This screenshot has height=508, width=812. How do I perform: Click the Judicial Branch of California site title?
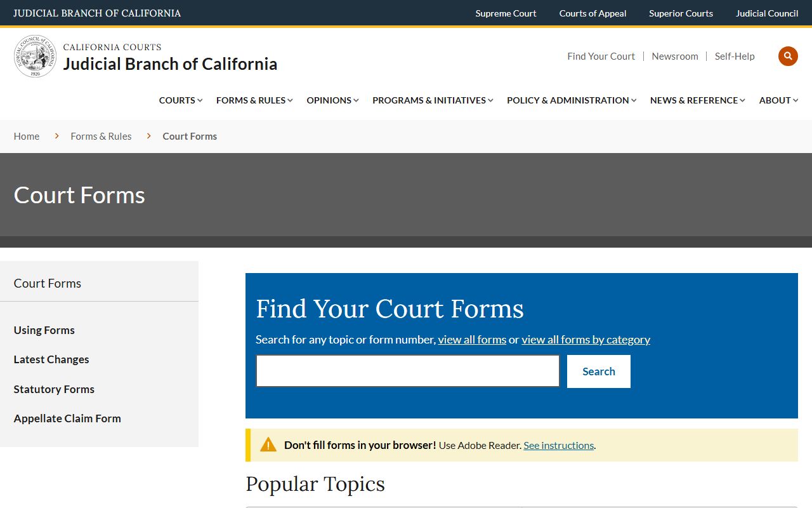tap(170, 63)
